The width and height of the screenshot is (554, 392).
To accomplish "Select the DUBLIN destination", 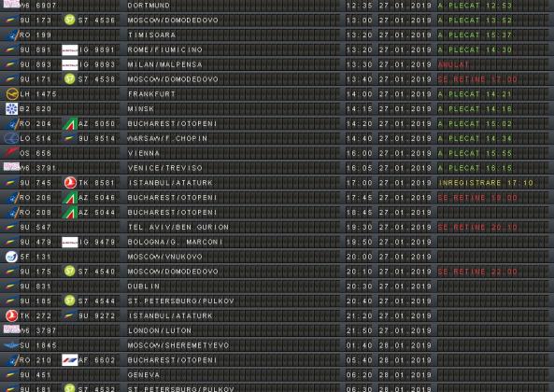I will coord(144,287).
